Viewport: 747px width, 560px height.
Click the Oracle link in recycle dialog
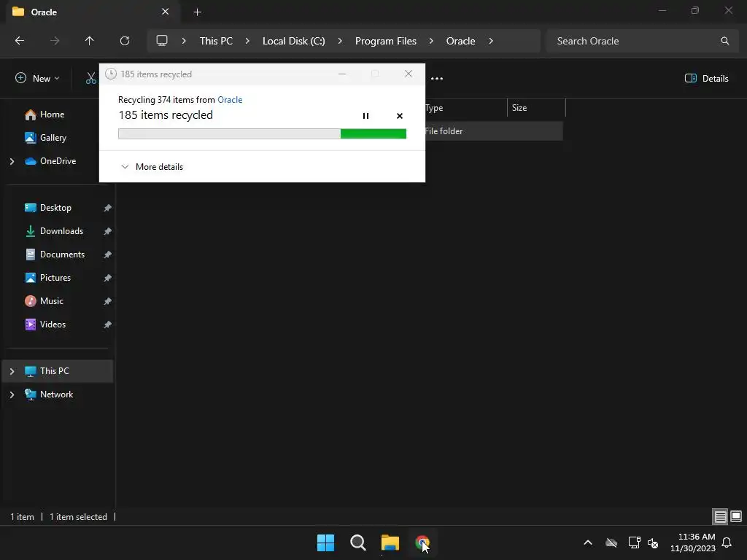pyautogui.click(x=230, y=99)
